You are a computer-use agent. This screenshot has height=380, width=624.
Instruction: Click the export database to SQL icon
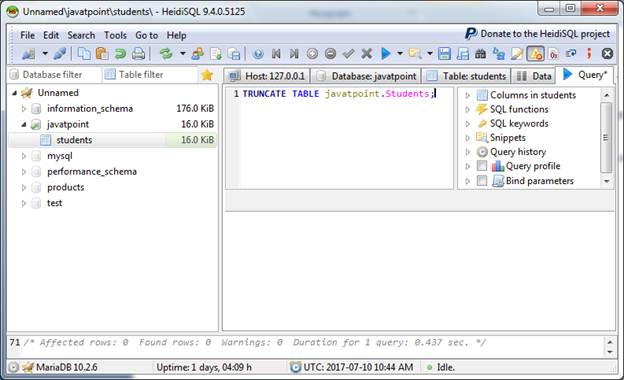pyautogui.click(x=234, y=53)
